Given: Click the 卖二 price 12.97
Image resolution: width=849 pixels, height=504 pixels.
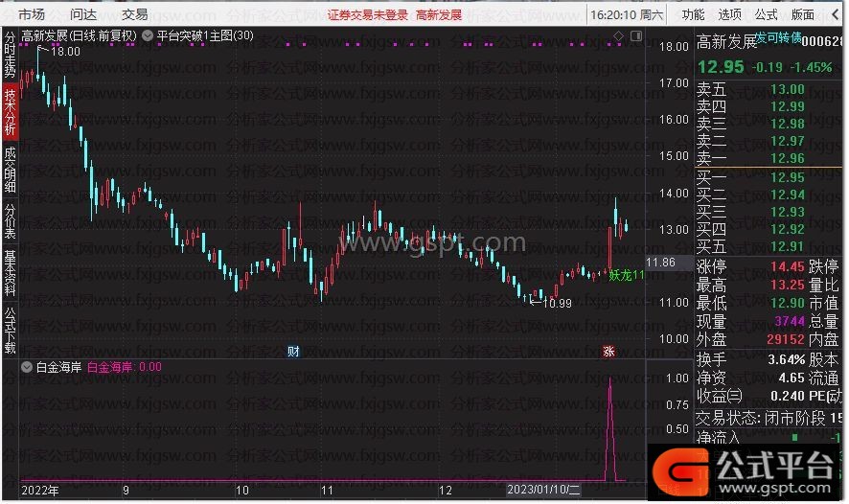Looking at the screenshot, I should 788,141.
